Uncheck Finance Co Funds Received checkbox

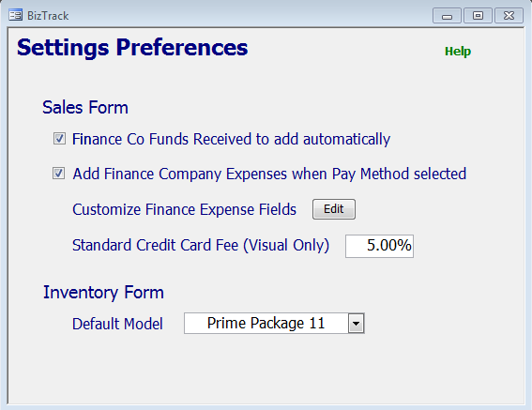[x=59, y=139]
